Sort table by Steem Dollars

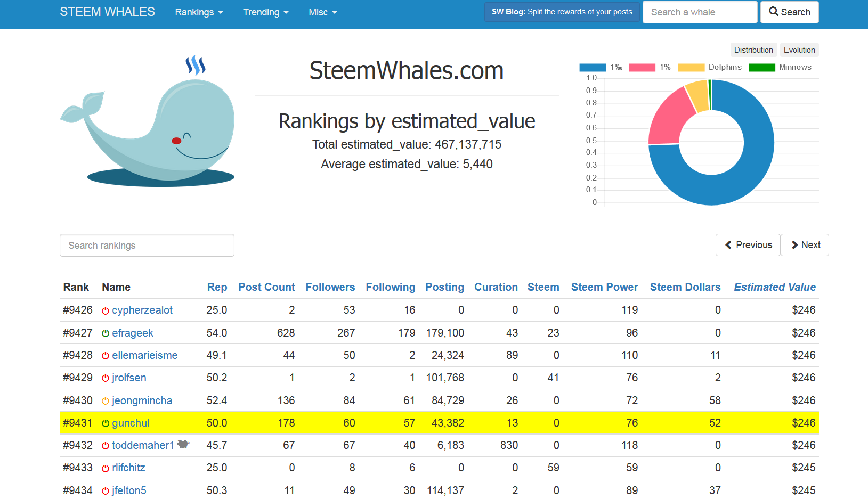pos(685,287)
